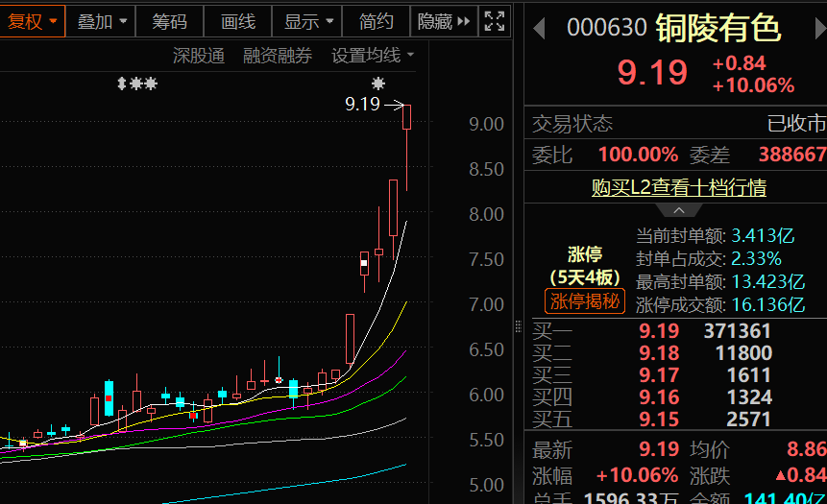Click the stock code 000630

[606, 28]
